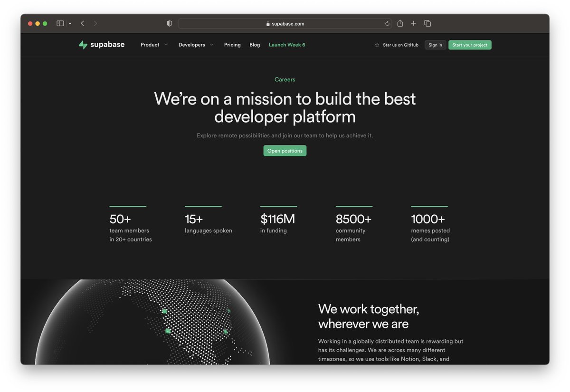570x392 pixels.
Task: Open the privacy report shield icon
Action: click(170, 23)
